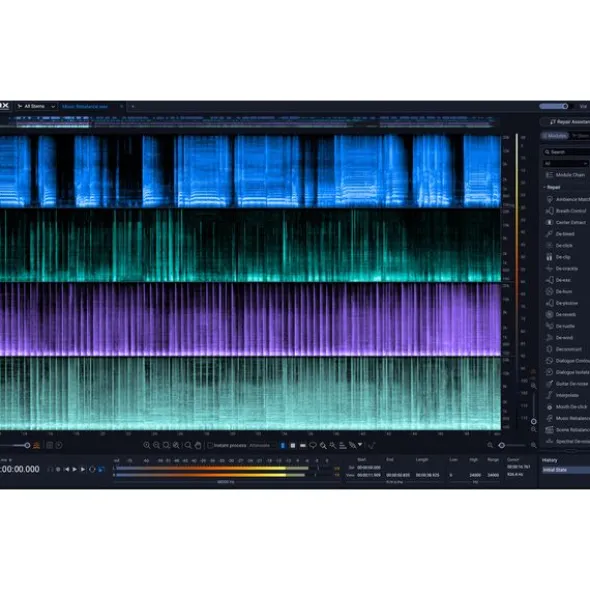590x591 pixels.
Task: Open the Ambience Match module
Action: pyautogui.click(x=568, y=199)
